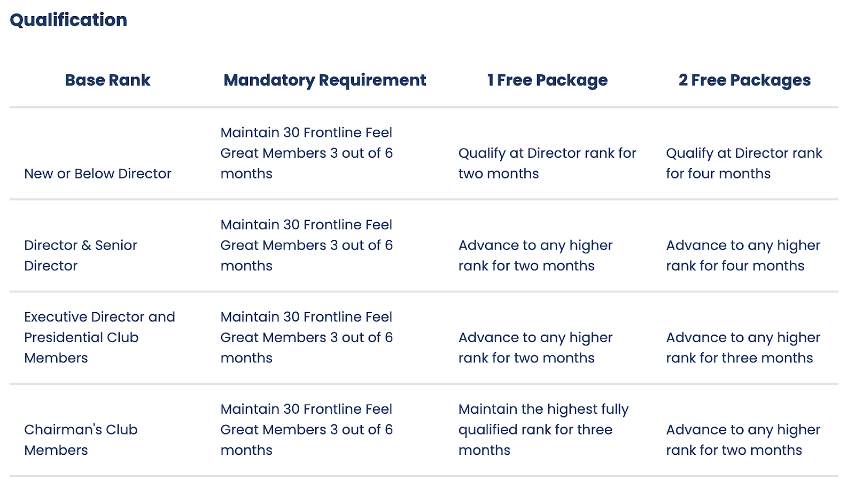Select the Director & Senior Director rank cell
The height and width of the screenshot is (504, 855).
(x=80, y=255)
